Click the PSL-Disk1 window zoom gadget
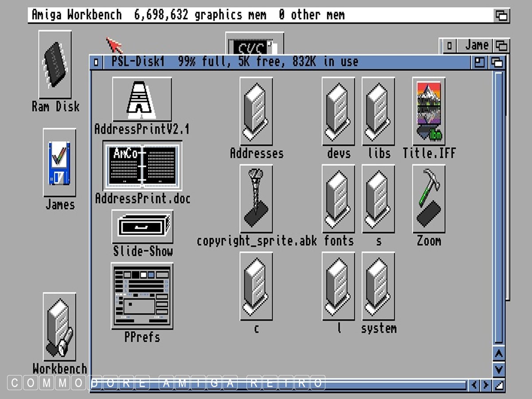532x399 pixels. (479, 62)
